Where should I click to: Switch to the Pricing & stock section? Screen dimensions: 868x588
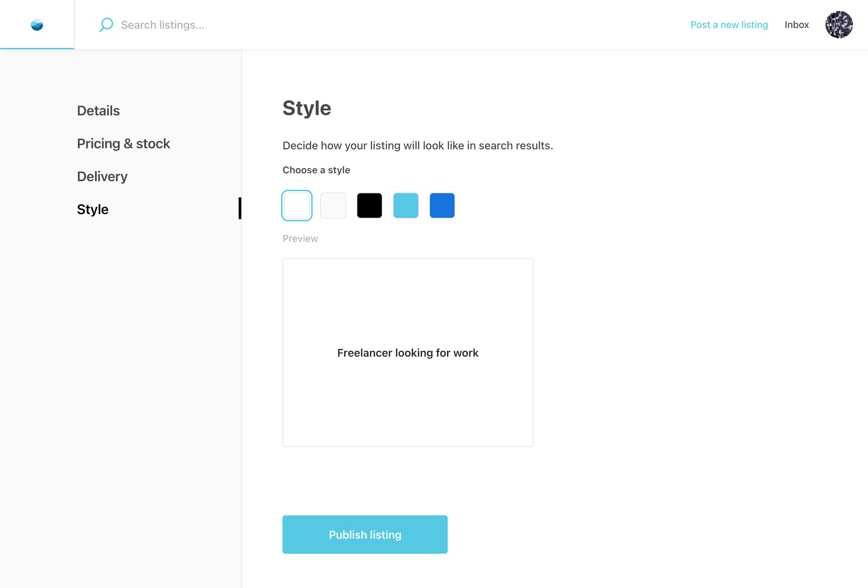[124, 143]
